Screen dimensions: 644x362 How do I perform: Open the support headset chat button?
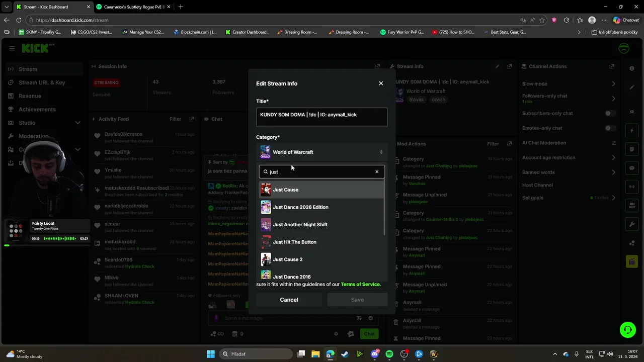click(627, 330)
